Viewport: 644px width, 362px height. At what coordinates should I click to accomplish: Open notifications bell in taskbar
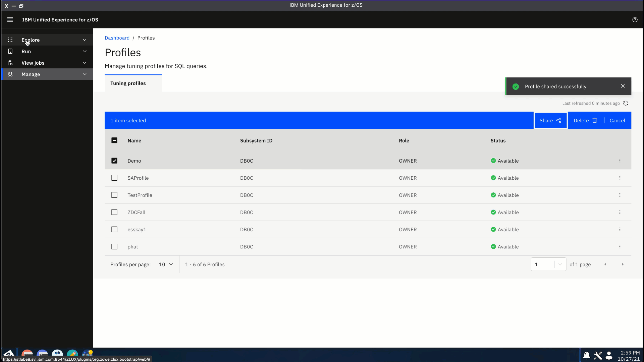(x=587, y=355)
